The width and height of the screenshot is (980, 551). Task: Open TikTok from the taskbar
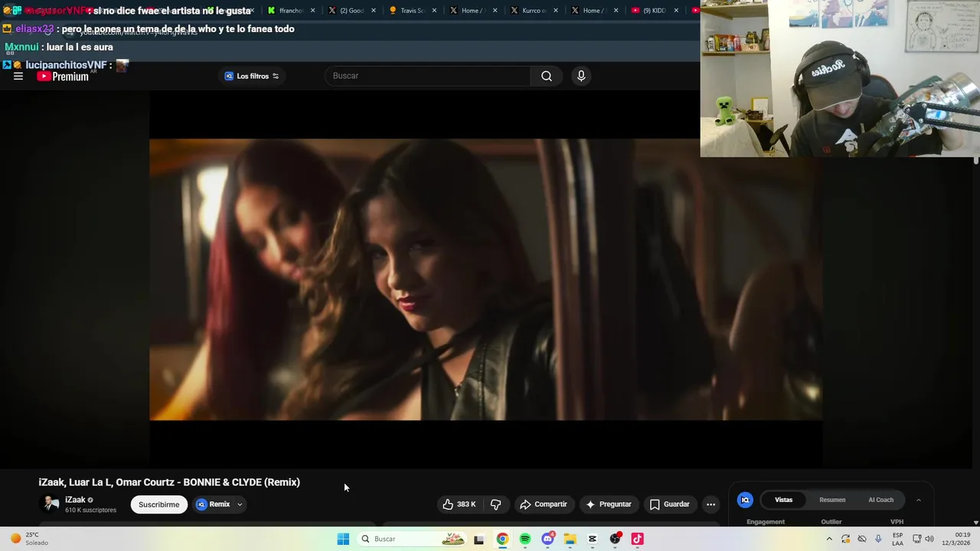click(x=637, y=539)
